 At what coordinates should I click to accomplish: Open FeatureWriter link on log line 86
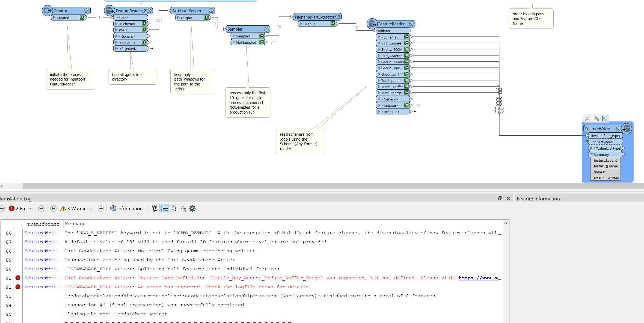click(x=42, y=233)
